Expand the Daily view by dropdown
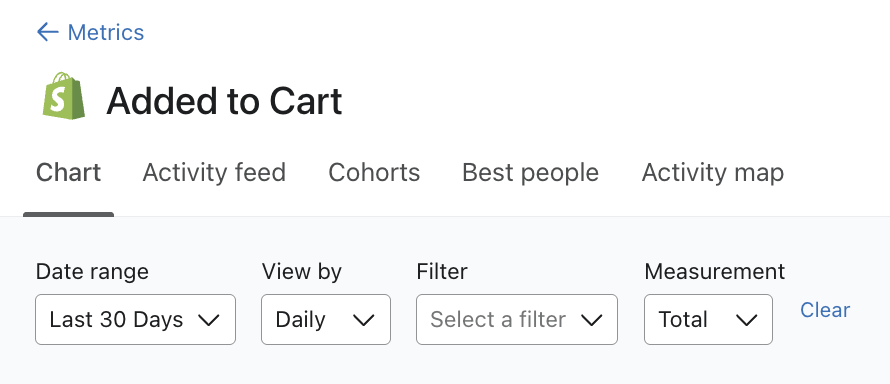 click(x=326, y=319)
